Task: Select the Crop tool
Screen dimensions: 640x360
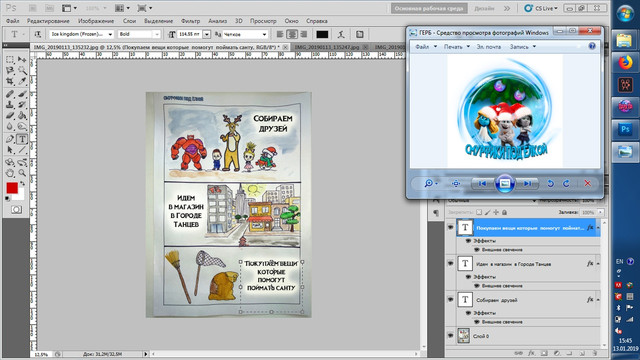Action: [10, 82]
